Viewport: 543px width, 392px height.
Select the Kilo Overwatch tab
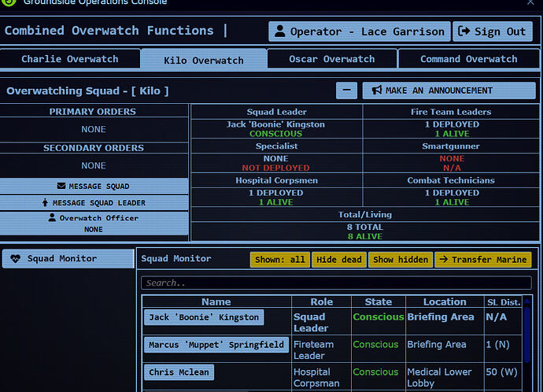click(x=203, y=60)
